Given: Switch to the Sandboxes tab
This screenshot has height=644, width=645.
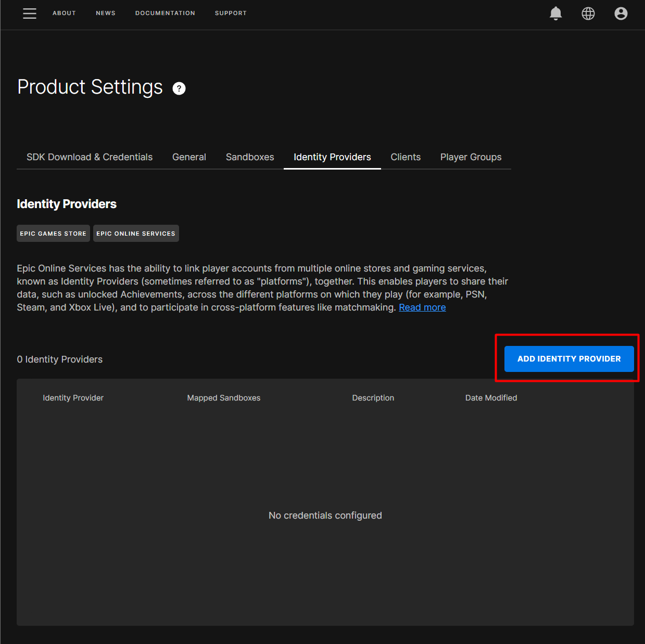Looking at the screenshot, I should (250, 157).
